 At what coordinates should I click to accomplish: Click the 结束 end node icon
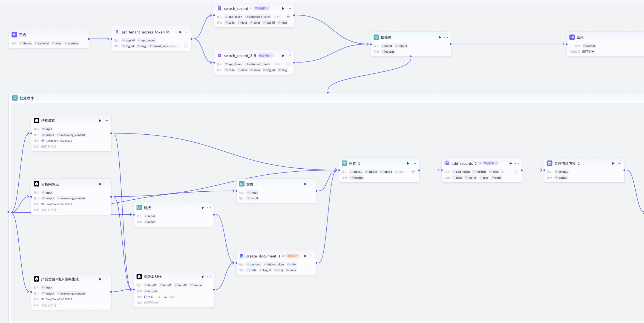(x=572, y=37)
